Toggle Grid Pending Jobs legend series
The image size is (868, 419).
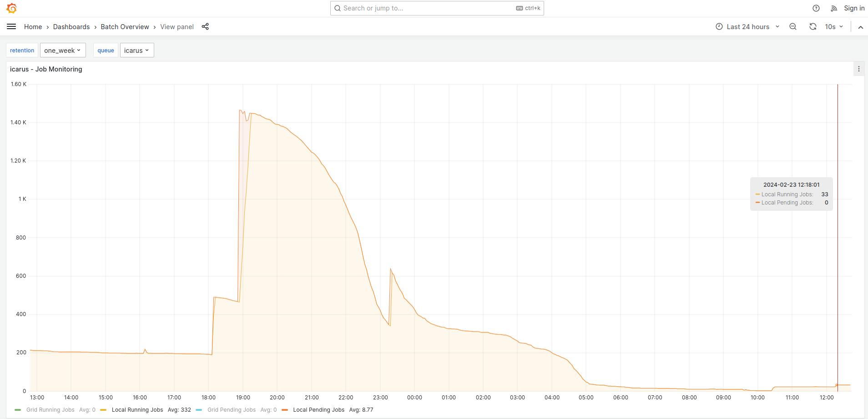click(x=232, y=410)
